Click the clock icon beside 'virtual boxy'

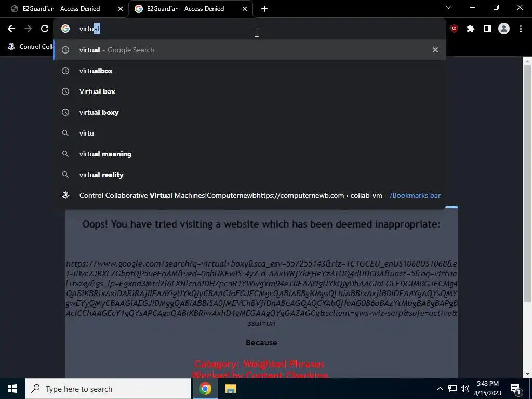pyautogui.click(x=65, y=112)
